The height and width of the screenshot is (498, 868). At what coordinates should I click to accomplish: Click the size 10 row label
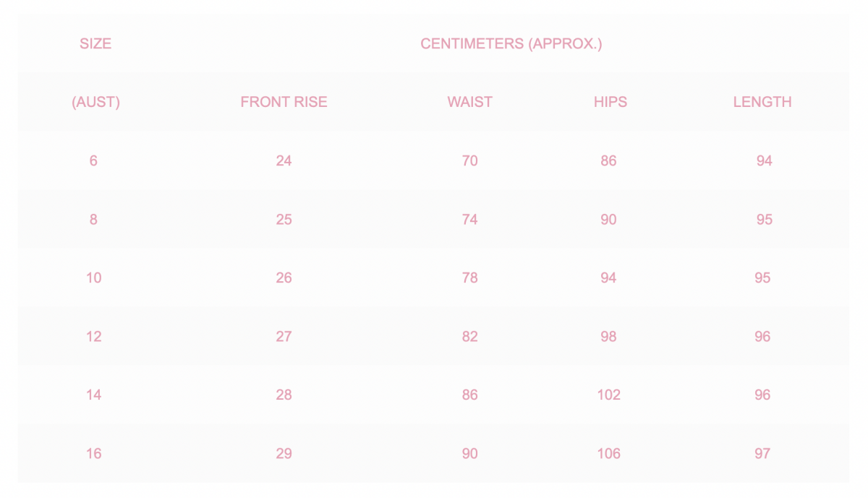coord(93,278)
